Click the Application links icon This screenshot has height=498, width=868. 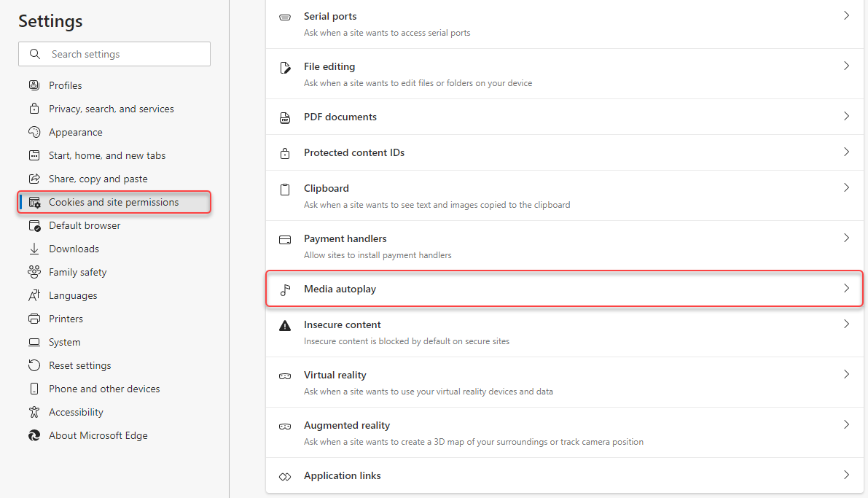pyautogui.click(x=285, y=475)
